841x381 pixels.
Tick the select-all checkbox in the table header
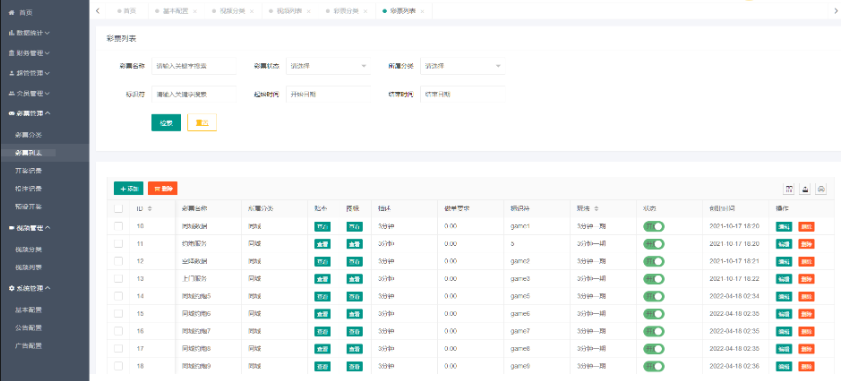click(119, 208)
